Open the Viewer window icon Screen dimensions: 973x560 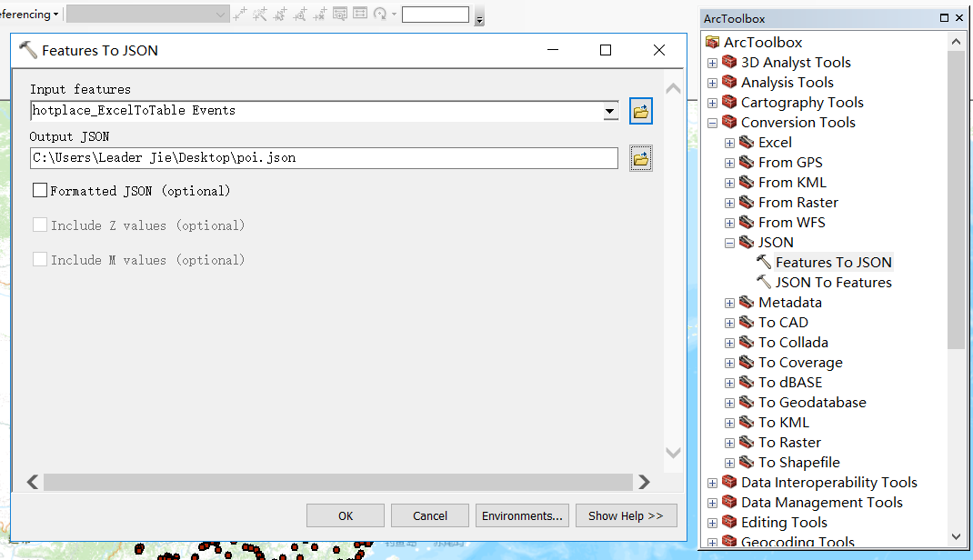coord(339,14)
